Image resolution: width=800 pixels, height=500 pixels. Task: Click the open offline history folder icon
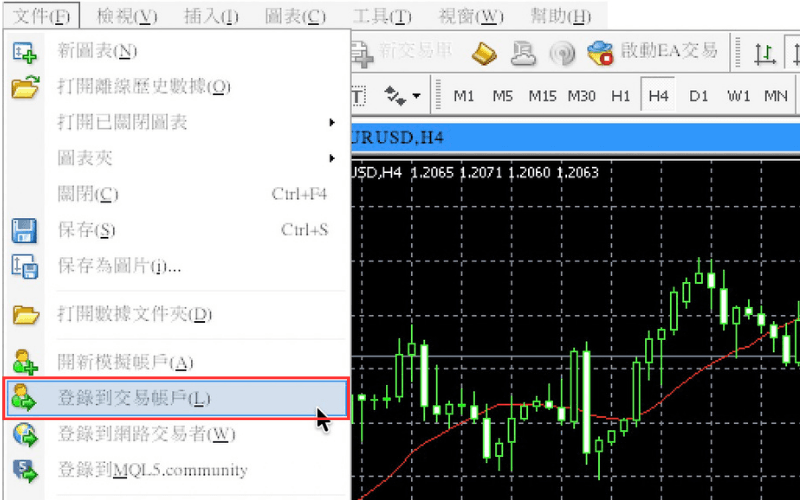pos(26,87)
